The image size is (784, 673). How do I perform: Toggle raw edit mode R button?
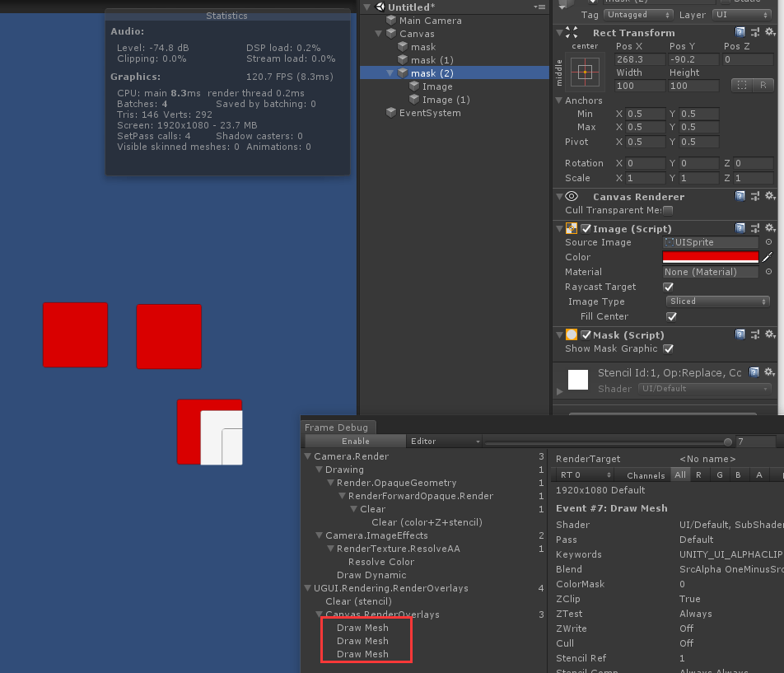[x=763, y=85]
